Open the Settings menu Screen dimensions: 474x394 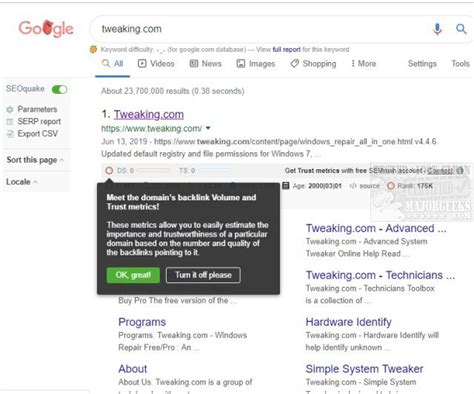(x=422, y=64)
